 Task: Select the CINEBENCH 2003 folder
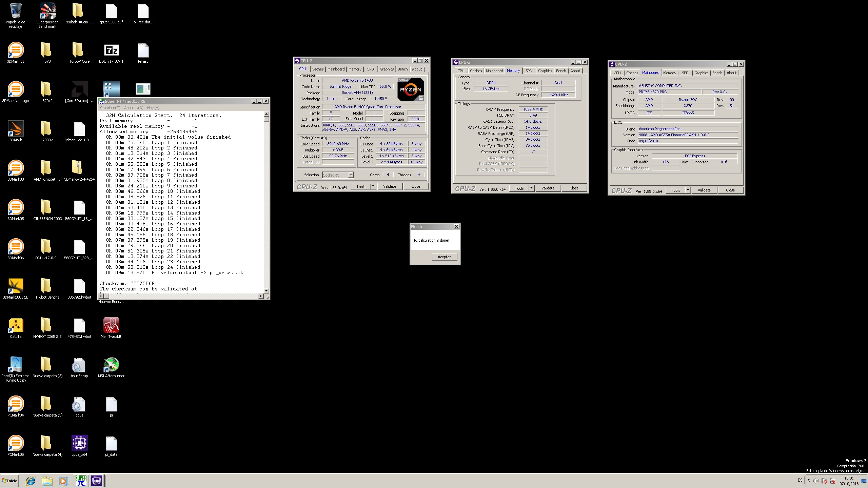(x=47, y=210)
